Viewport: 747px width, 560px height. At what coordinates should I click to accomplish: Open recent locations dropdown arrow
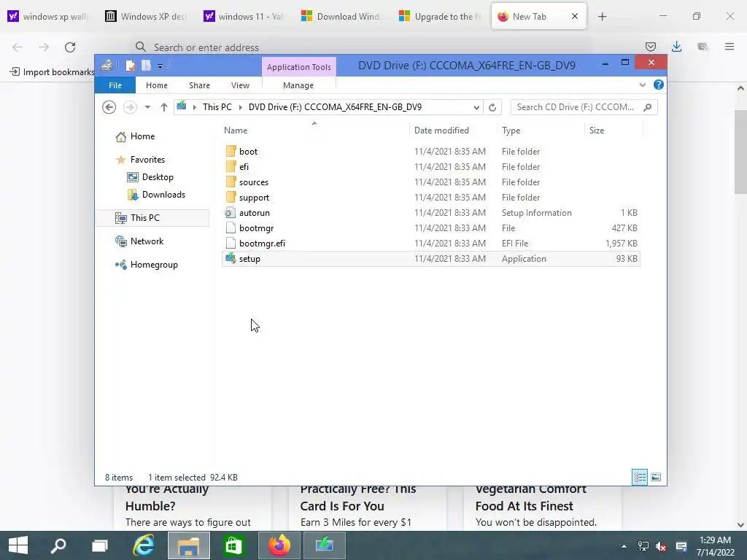(147, 107)
